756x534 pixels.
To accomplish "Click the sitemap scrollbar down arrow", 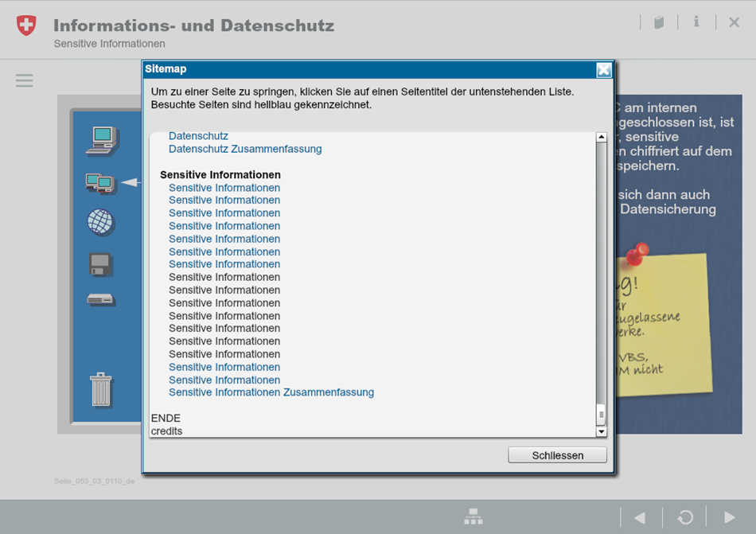I will 602,431.
